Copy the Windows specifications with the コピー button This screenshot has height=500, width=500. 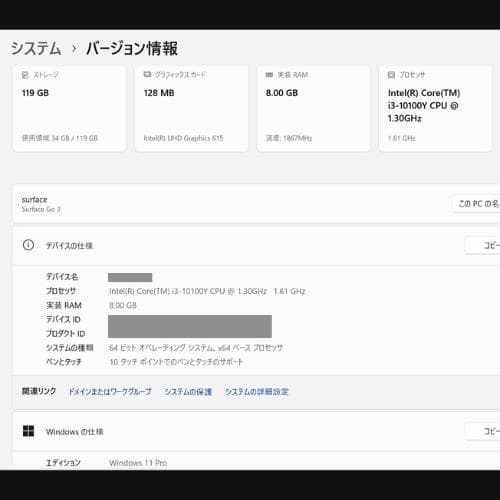tap(483, 431)
